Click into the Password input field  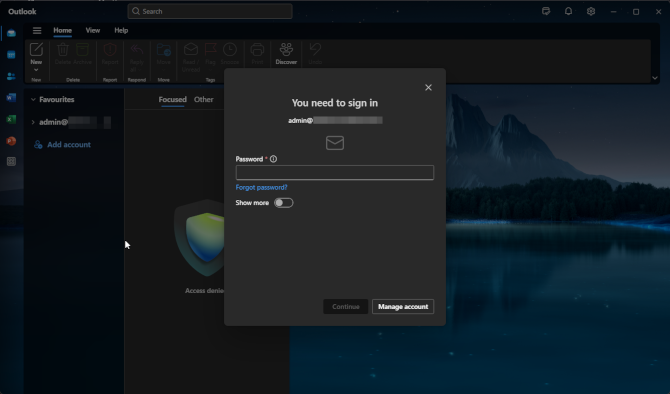click(335, 173)
